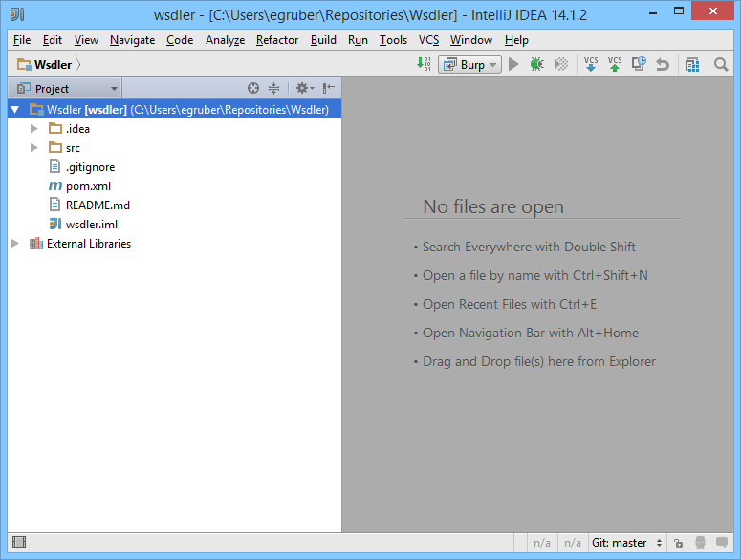Expand the src folder arrow
741x560 pixels.
pos(34,148)
